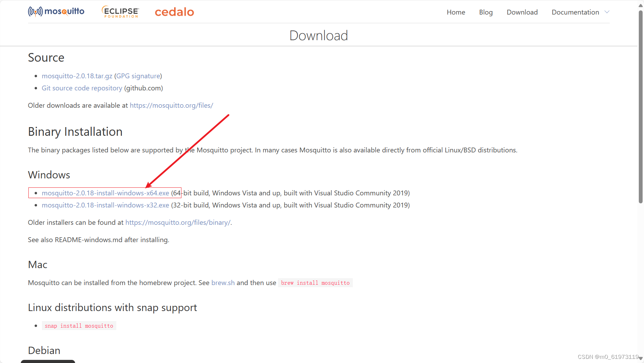Download mosquitto-2.0.18-install-windows-x32.exe installer
Image resolution: width=644 pixels, height=363 pixels.
[105, 205]
